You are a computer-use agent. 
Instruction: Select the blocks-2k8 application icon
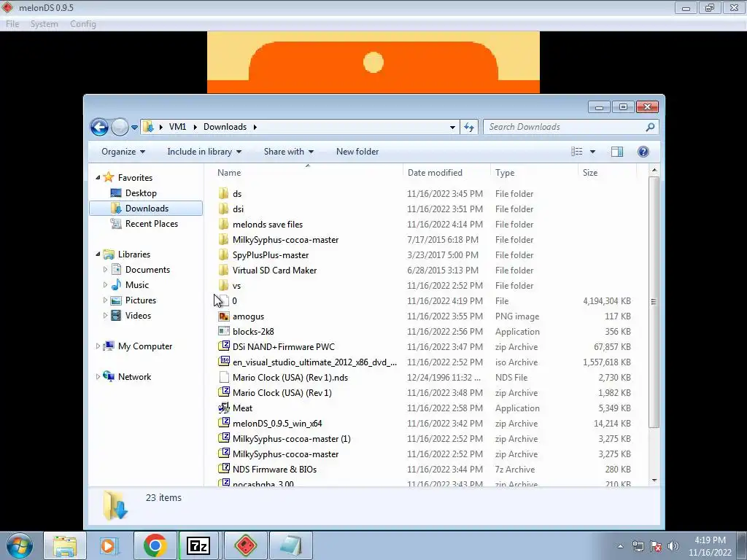click(x=223, y=332)
